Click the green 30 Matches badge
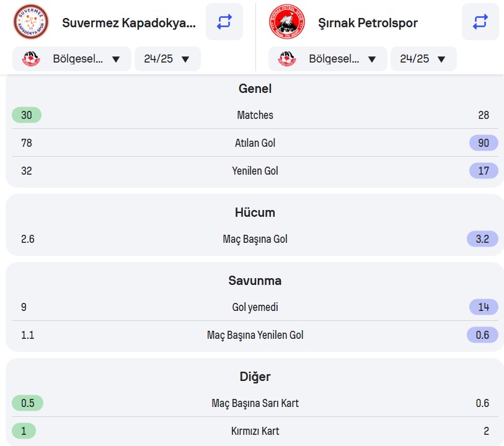504x446 pixels. (27, 115)
